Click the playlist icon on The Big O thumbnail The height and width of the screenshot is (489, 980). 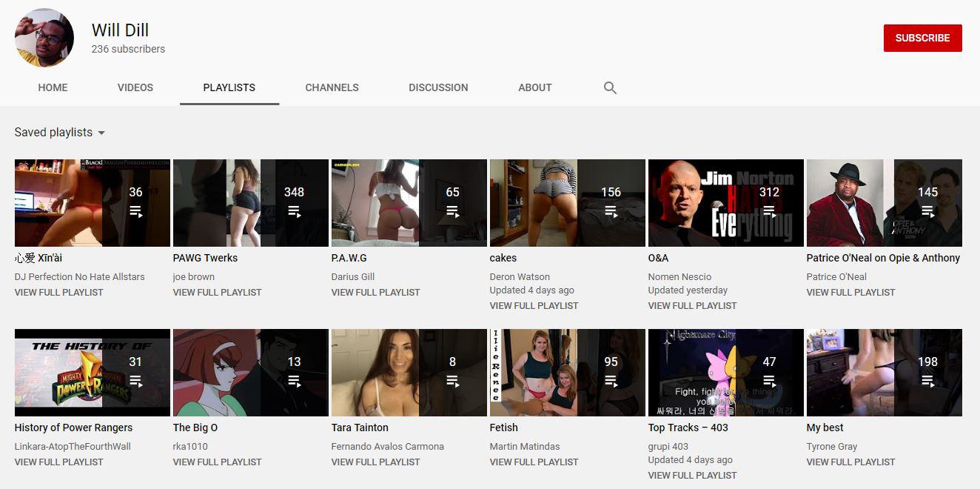point(295,381)
